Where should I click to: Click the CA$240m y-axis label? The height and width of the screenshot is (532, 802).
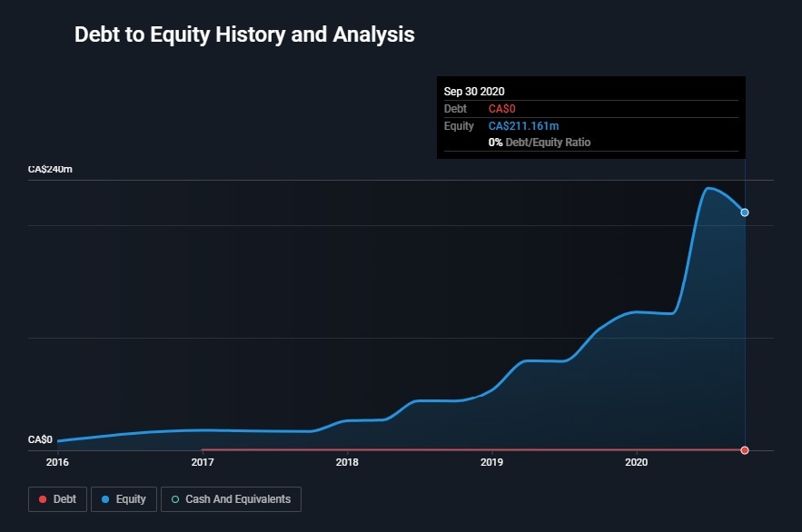(50, 170)
